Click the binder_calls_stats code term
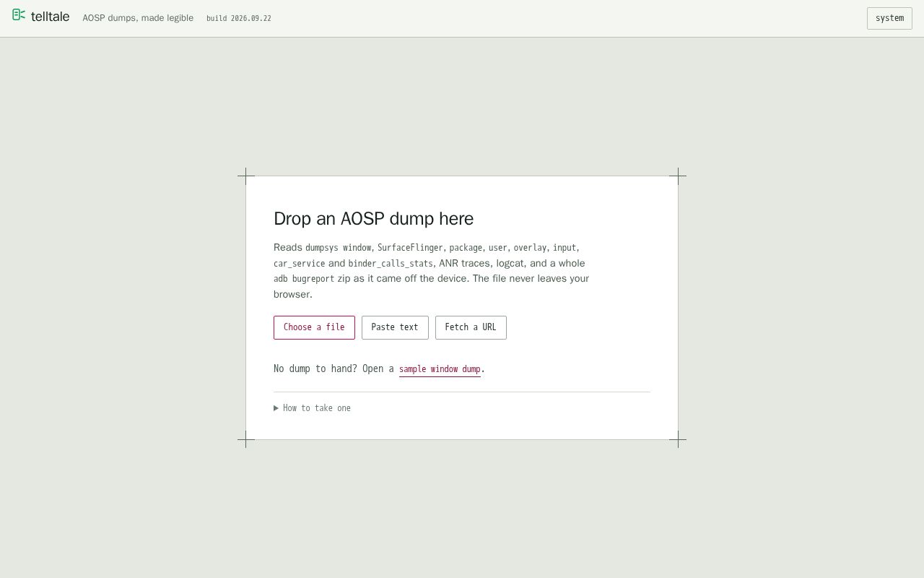The width and height of the screenshot is (924, 578). [x=391, y=264]
